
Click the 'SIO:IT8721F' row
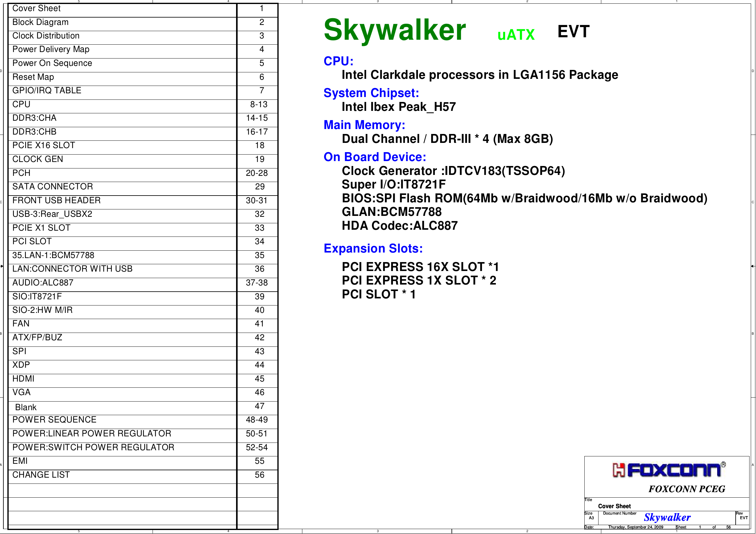[x=143, y=298]
